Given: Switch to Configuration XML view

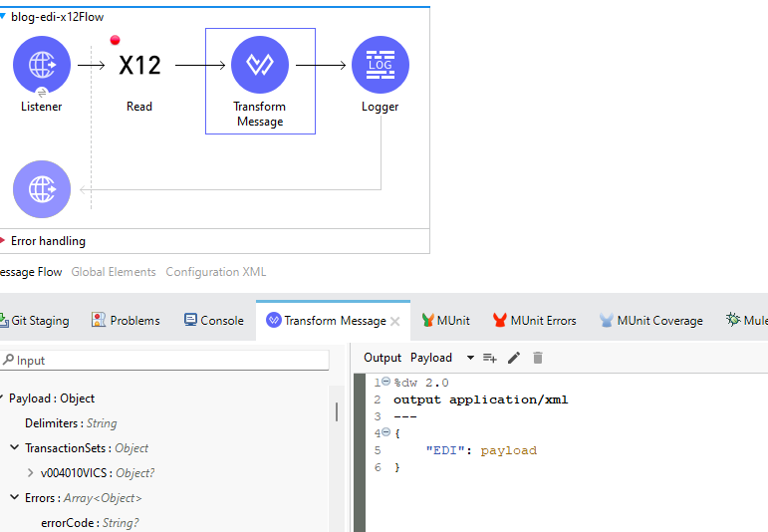Looking at the screenshot, I should click(215, 272).
